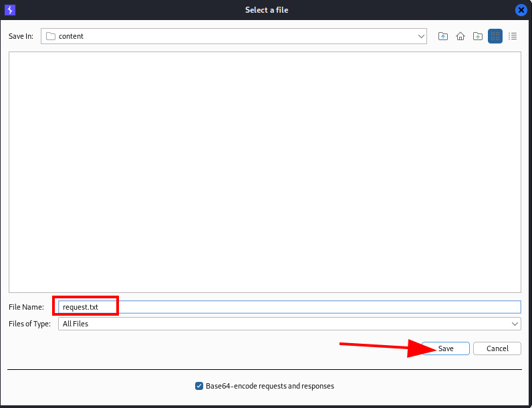The height and width of the screenshot is (408, 532).
Task: Click the Save button
Action: pyautogui.click(x=446, y=348)
